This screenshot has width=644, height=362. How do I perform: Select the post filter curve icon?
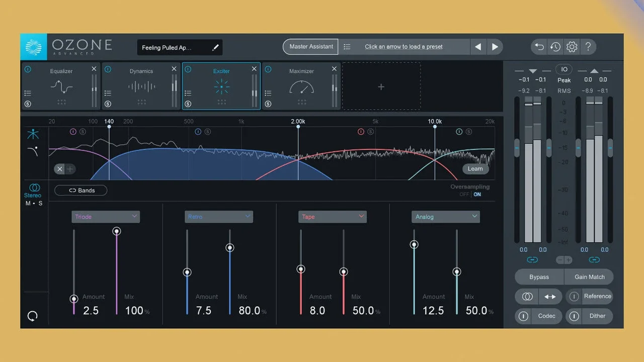point(33,151)
